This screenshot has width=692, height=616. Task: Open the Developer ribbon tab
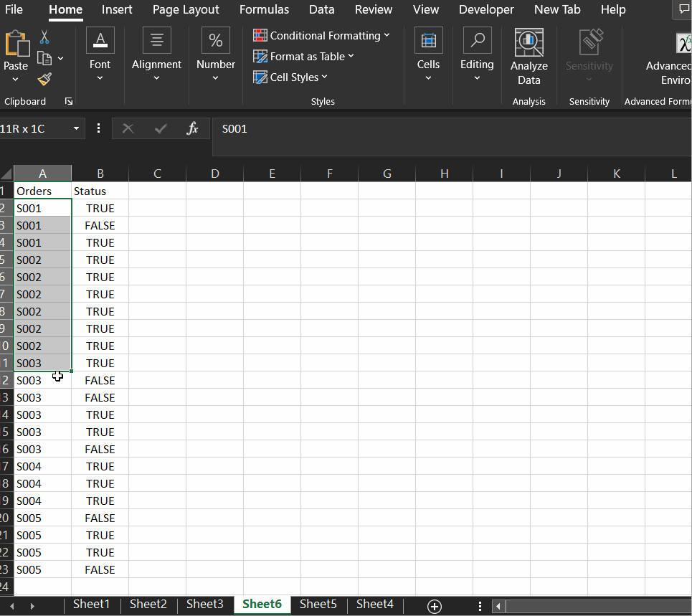pos(485,9)
